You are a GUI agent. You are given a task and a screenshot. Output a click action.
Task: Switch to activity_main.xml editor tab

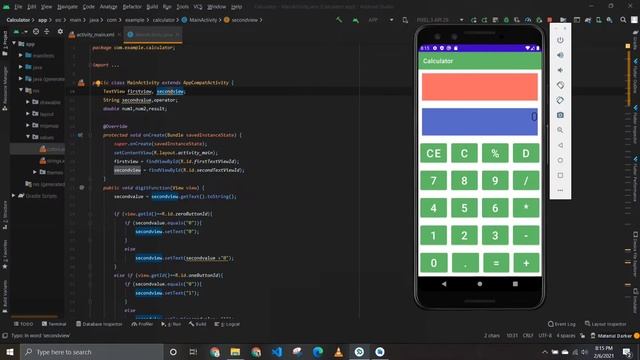(x=95, y=35)
